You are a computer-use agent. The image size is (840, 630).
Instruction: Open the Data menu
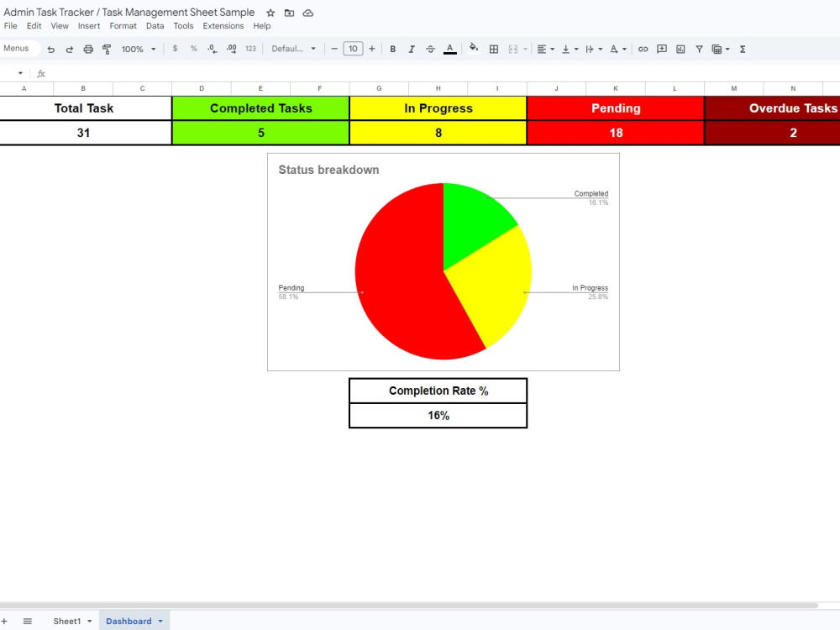(155, 26)
